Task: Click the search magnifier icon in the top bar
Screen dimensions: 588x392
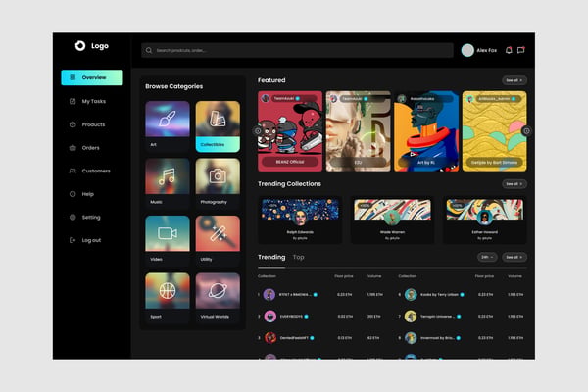Action: (149, 50)
